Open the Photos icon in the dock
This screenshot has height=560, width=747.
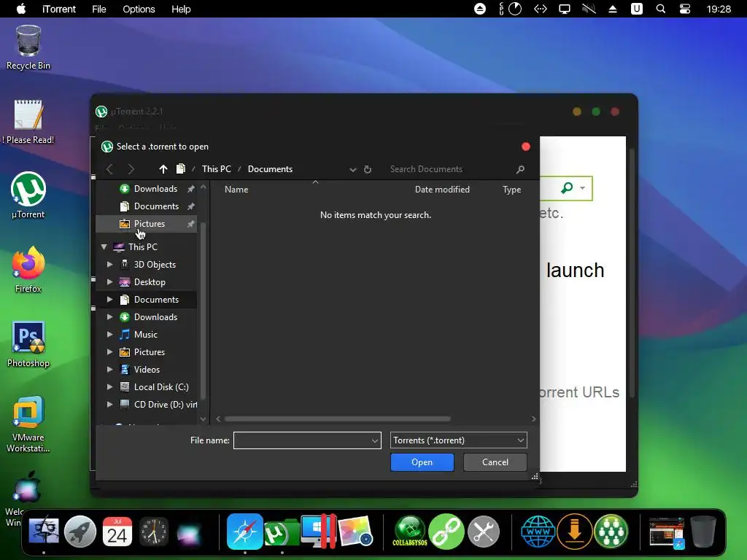pyautogui.click(x=355, y=531)
